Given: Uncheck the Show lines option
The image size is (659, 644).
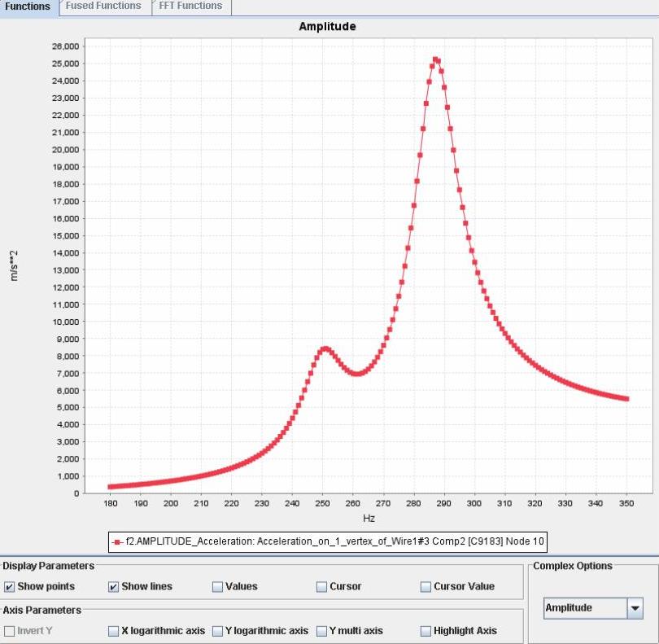Looking at the screenshot, I should pos(114,587).
